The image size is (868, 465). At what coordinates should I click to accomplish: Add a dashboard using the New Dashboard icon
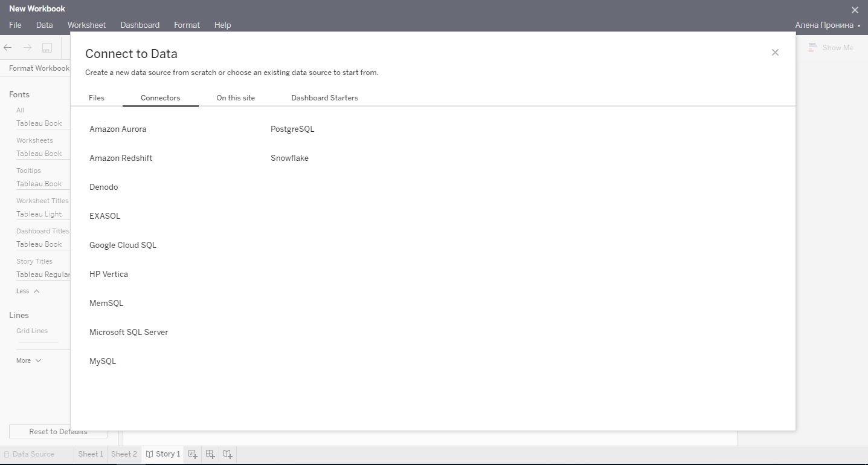point(209,454)
